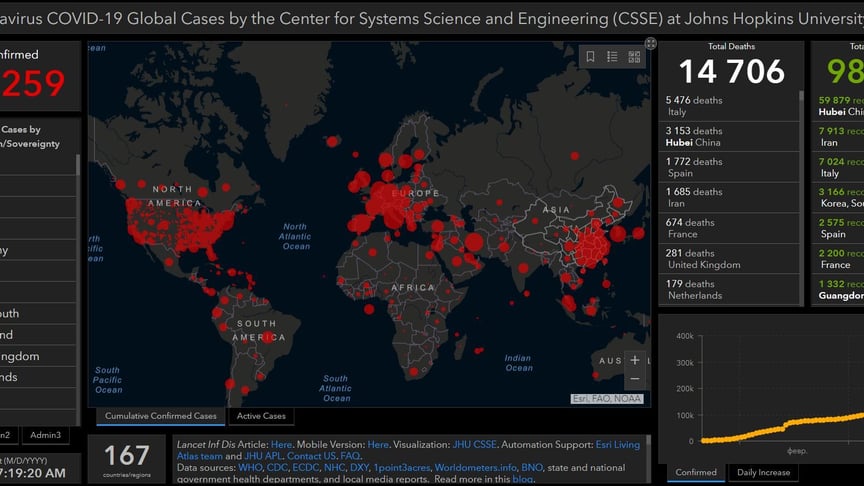Click the Esri, FAO, NOAA attribution
The height and width of the screenshot is (486, 864).
pyautogui.click(x=607, y=398)
